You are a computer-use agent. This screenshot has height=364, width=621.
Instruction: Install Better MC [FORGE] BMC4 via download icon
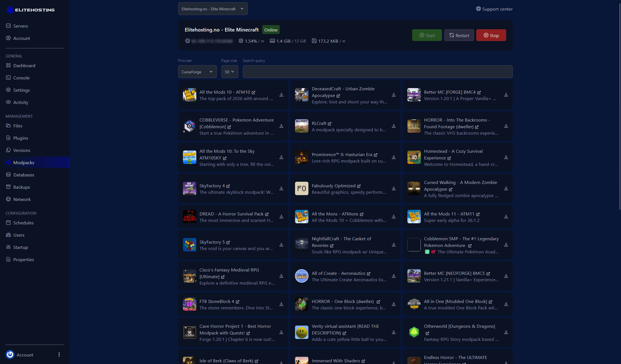click(x=506, y=95)
